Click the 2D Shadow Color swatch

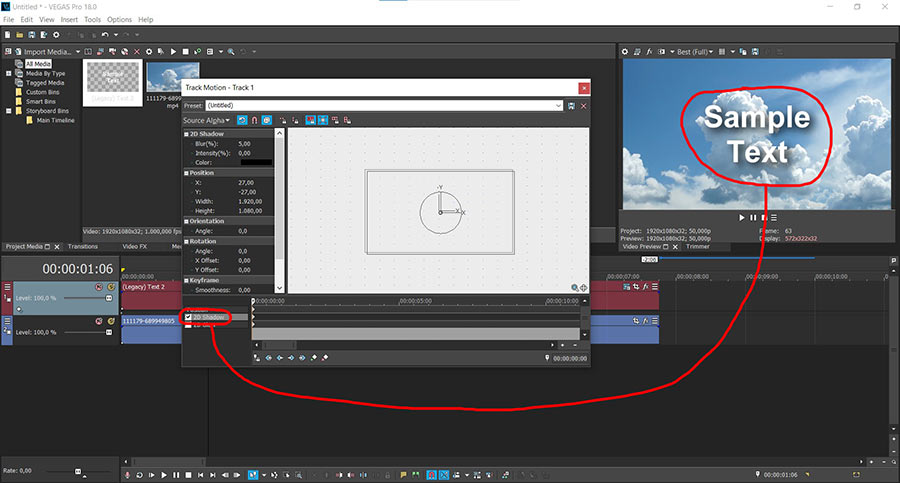pos(256,163)
